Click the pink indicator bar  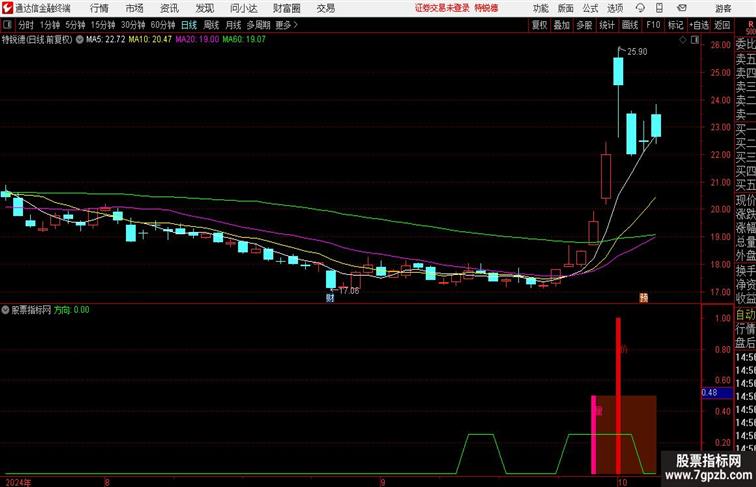click(594, 434)
